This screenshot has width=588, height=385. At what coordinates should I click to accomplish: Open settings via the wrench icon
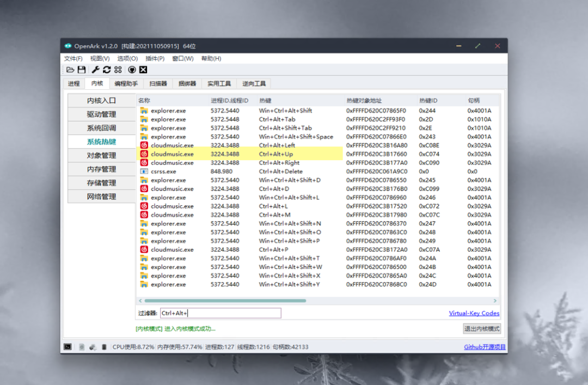95,70
